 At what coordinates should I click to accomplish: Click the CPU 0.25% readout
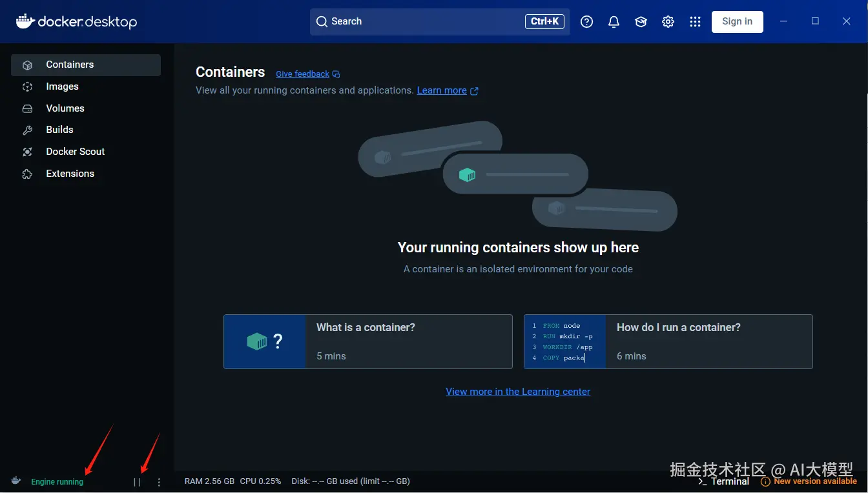tap(261, 481)
